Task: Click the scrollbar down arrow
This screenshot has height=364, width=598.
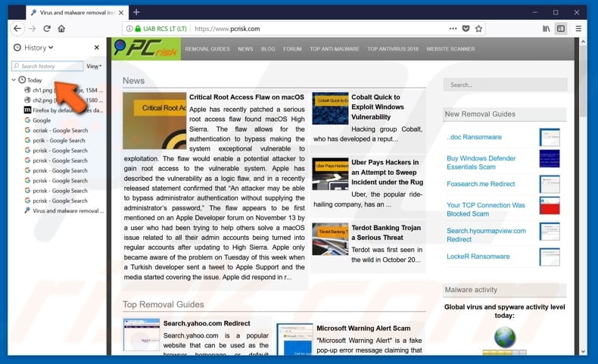Action: pos(583,351)
